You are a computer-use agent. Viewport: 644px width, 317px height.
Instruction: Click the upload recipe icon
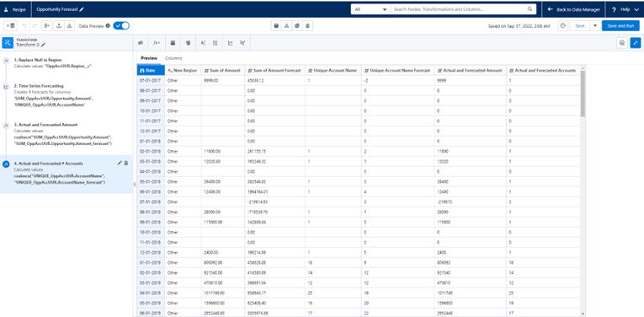(59, 25)
